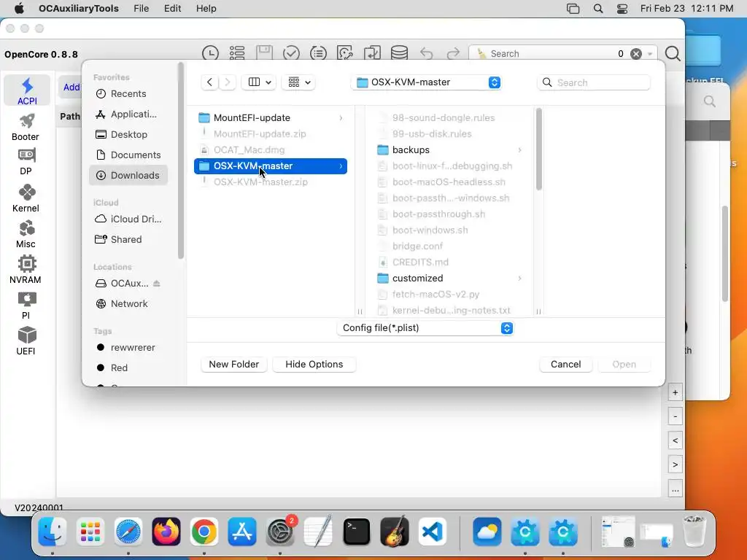This screenshot has width=747, height=560.
Task: Click the Hide Options button
Action: [x=314, y=365]
